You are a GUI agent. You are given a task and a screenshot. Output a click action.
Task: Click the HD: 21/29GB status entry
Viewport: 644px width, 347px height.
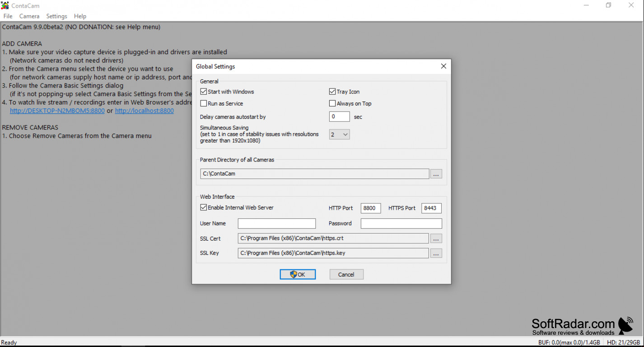tap(623, 342)
